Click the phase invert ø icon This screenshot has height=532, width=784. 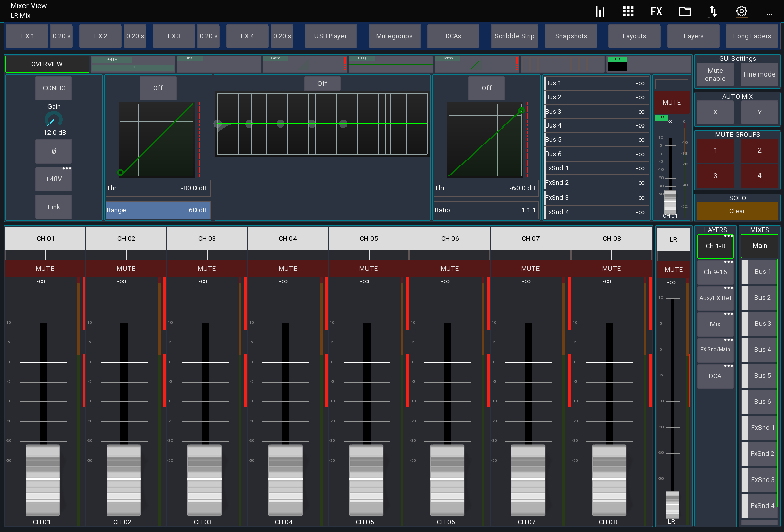point(54,151)
